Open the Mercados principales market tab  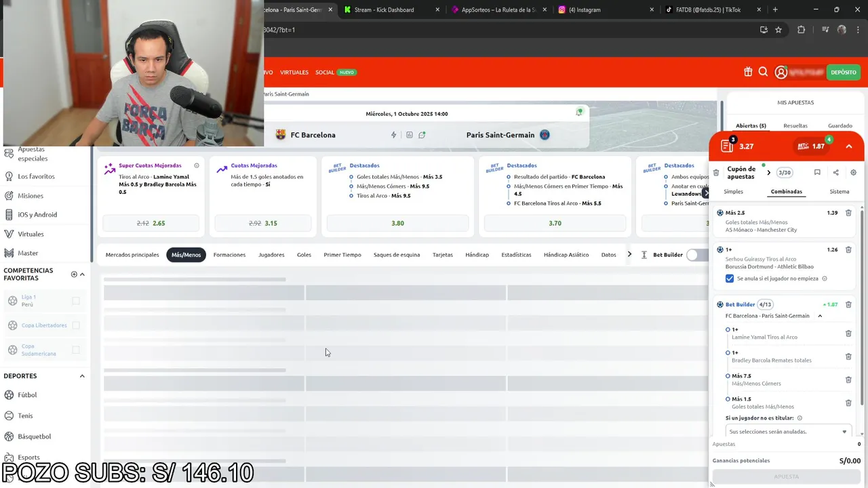point(132,255)
